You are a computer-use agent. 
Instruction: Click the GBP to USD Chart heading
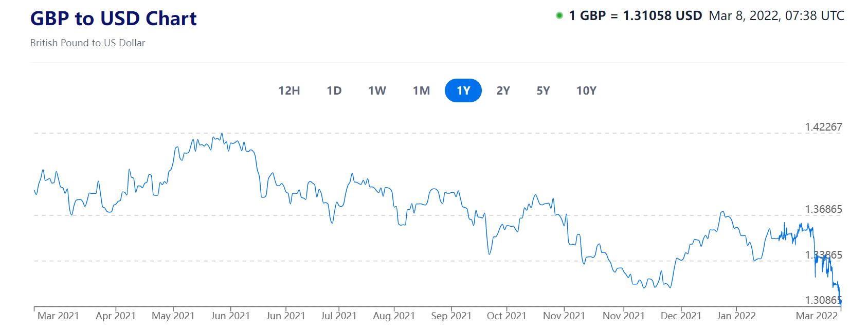pos(114,19)
